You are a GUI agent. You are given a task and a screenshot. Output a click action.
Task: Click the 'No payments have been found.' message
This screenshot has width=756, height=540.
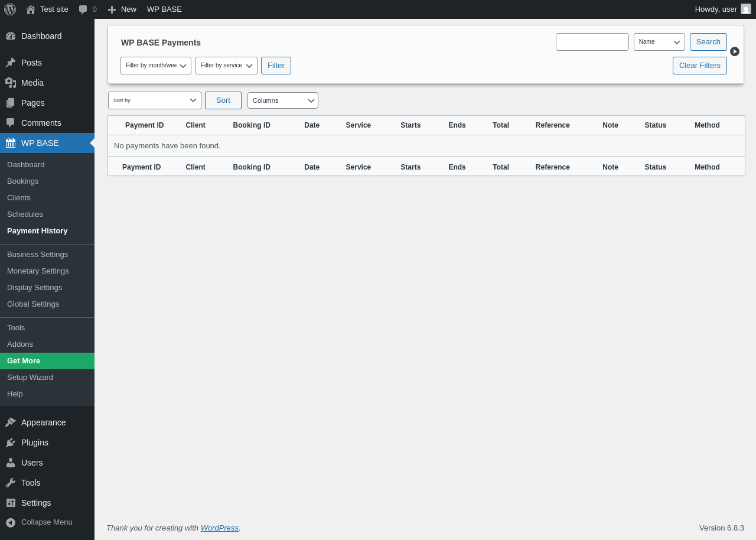pos(167,146)
